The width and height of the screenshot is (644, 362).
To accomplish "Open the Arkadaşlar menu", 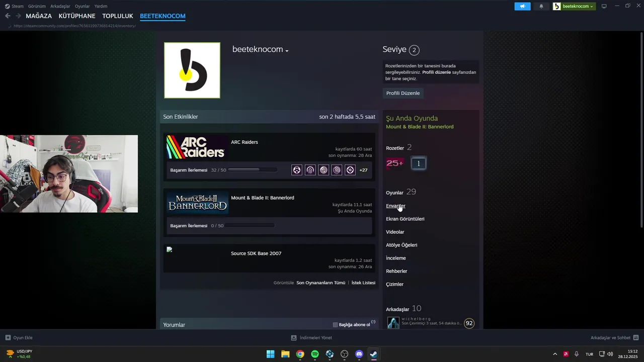I will click(x=60, y=6).
